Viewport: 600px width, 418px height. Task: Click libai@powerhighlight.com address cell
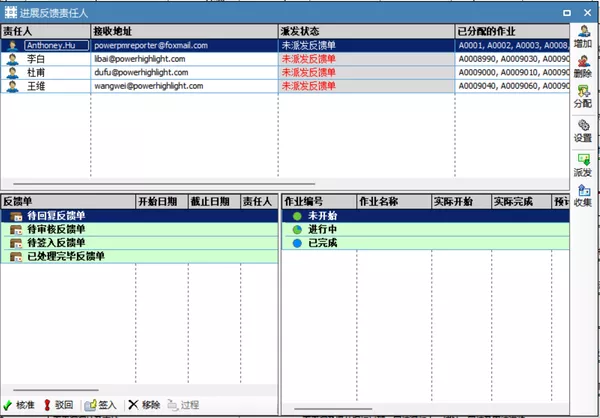click(184, 59)
